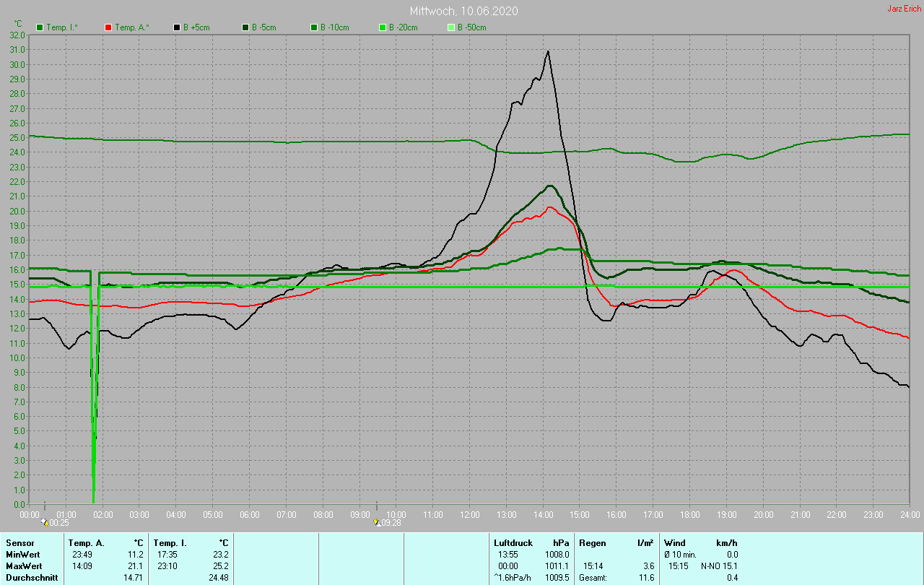Screen dimensions: 924x585
Task: Click the °C unit label above the y-axis
Action: pyautogui.click(x=19, y=24)
